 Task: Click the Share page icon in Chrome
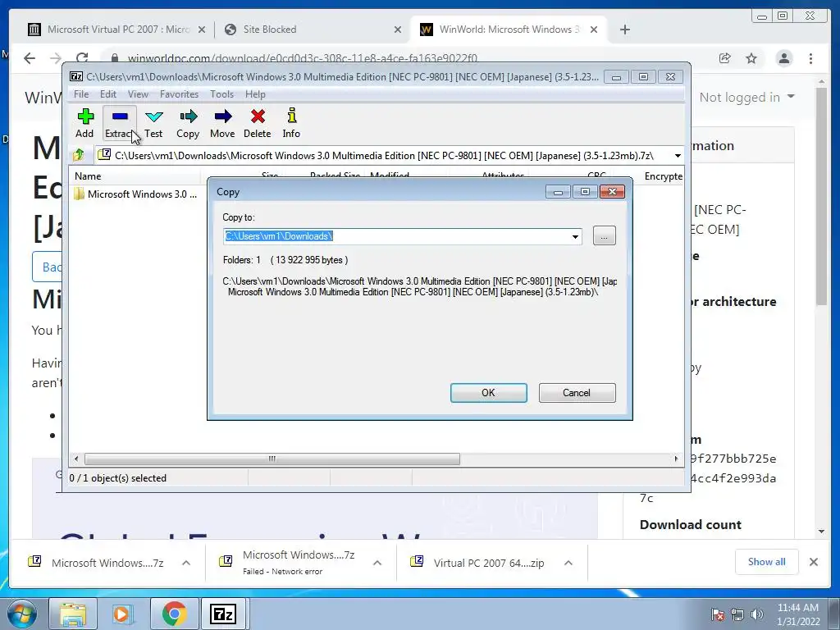click(x=725, y=58)
